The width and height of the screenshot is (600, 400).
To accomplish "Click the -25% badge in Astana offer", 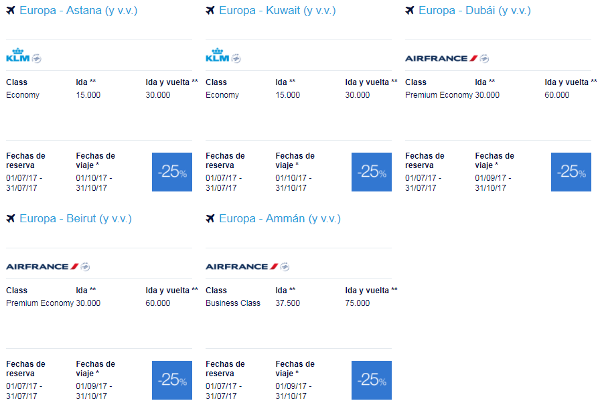I will (x=172, y=172).
